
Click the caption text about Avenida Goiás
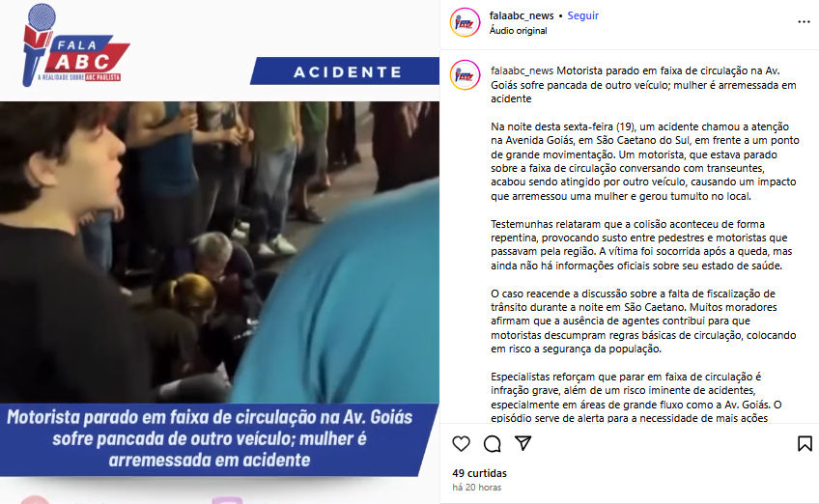point(645,161)
